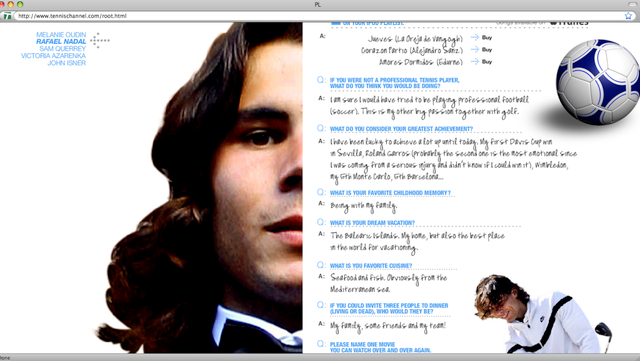Screen dimensions: 640x361
Task: Click the Tennis Channel favicon in the address bar
Action: click(7, 16)
